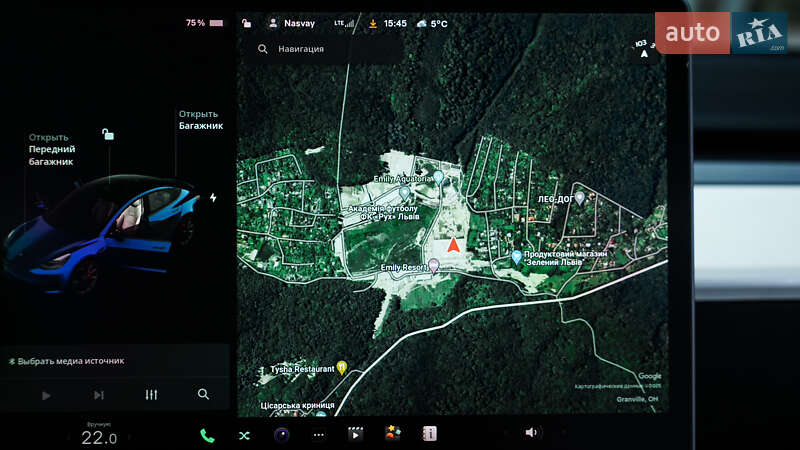
Task: Open the phone app
Action: [x=207, y=435]
